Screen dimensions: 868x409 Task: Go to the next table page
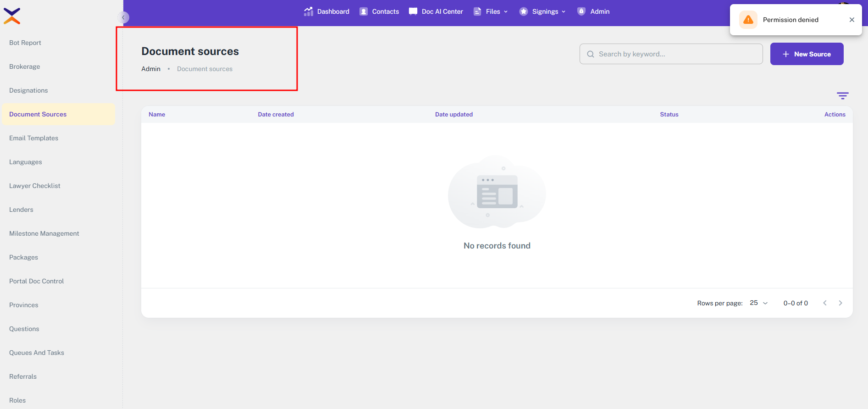click(840, 303)
